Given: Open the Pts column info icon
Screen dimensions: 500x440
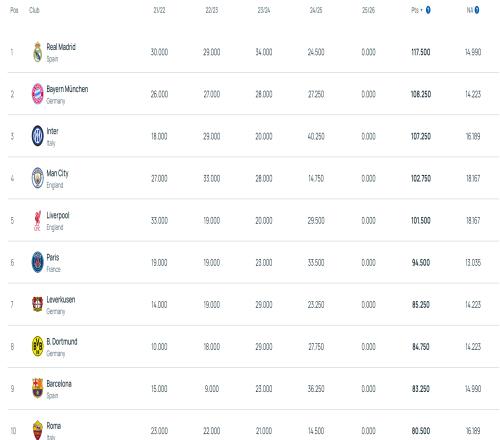Looking at the screenshot, I should click(x=428, y=10).
